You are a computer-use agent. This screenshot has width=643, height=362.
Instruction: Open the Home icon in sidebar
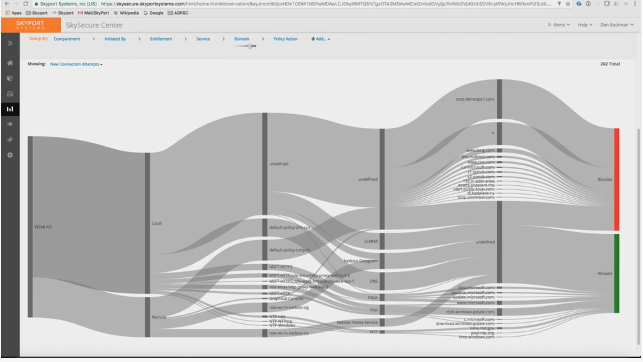[10, 63]
